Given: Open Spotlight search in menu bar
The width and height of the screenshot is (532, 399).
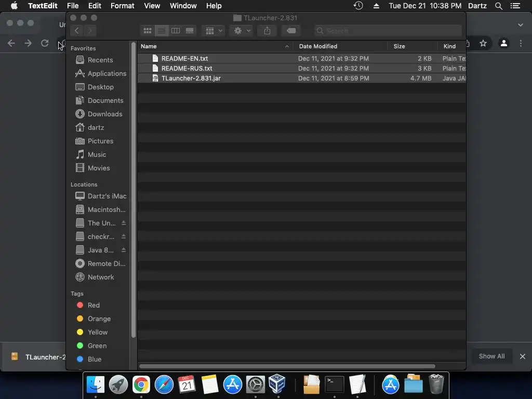Looking at the screenshot, I should tap(498, 6).
